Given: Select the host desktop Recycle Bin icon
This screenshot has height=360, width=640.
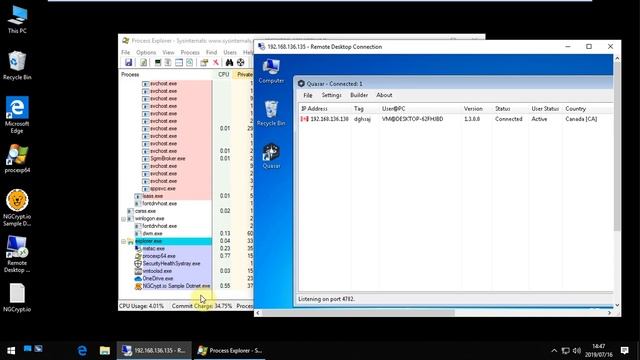Looking at the screenshot, I should point(17,66).
